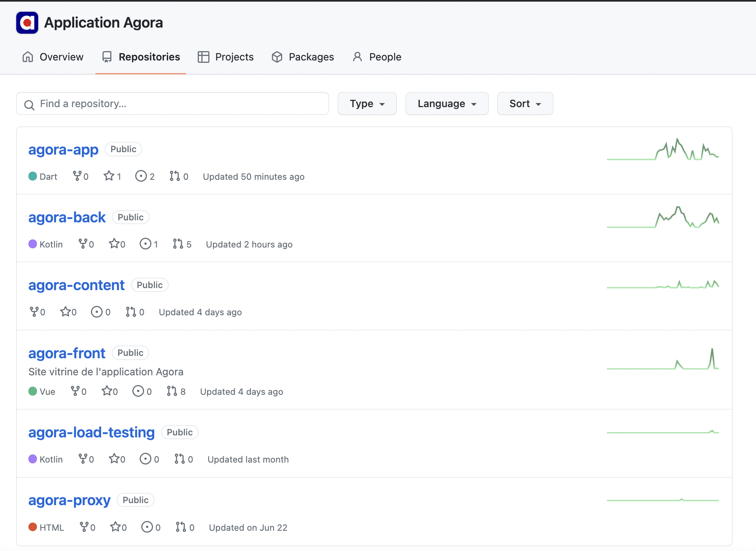Screen dimensions: 756x551
Task: Switch to the Overview tab
Action: [x=53, y=57]
